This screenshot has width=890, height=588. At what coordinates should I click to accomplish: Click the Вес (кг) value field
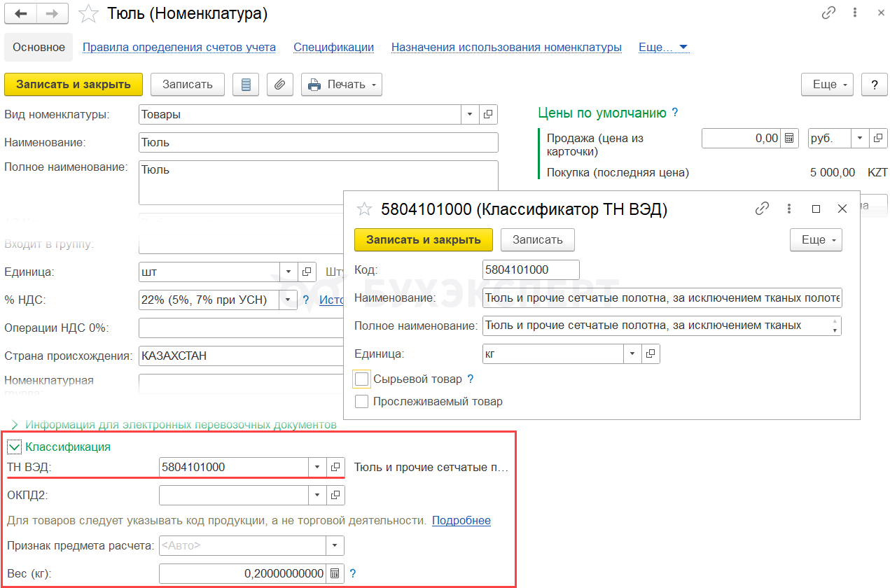pos(243,573)
